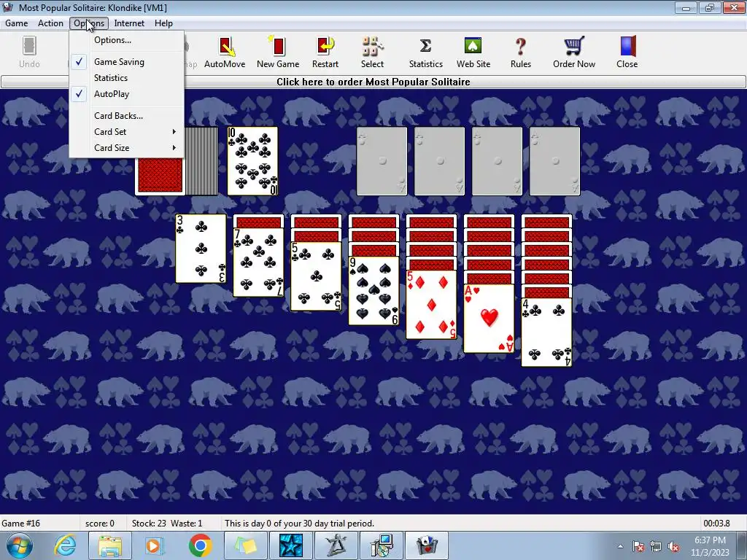Click the AutoMove toolbar icon
Viewport: 747px width, 560px height.
pyautogui.click(x=225, y=52)
